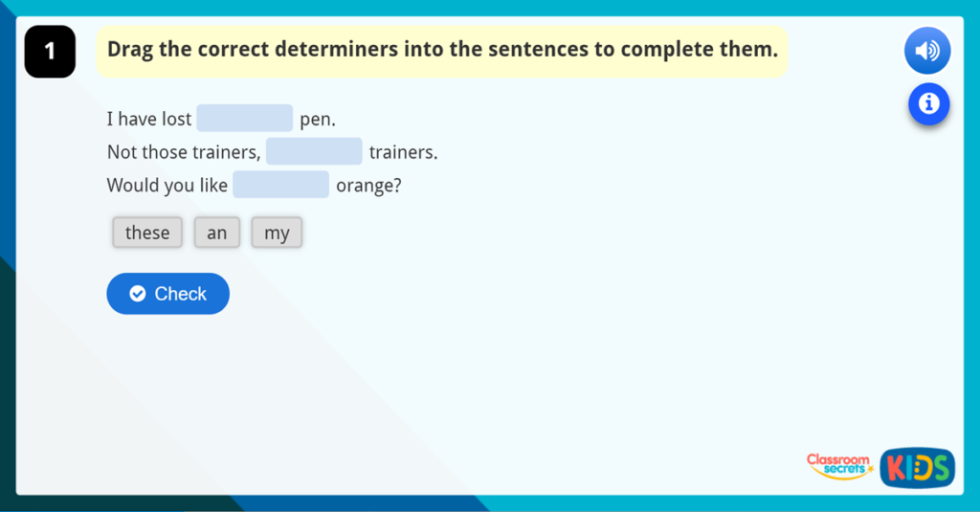This screenshot has width=980, height=512.
Task: Click the blank before "orange?"
Action: pyautogui.click(x=280, y=185)
